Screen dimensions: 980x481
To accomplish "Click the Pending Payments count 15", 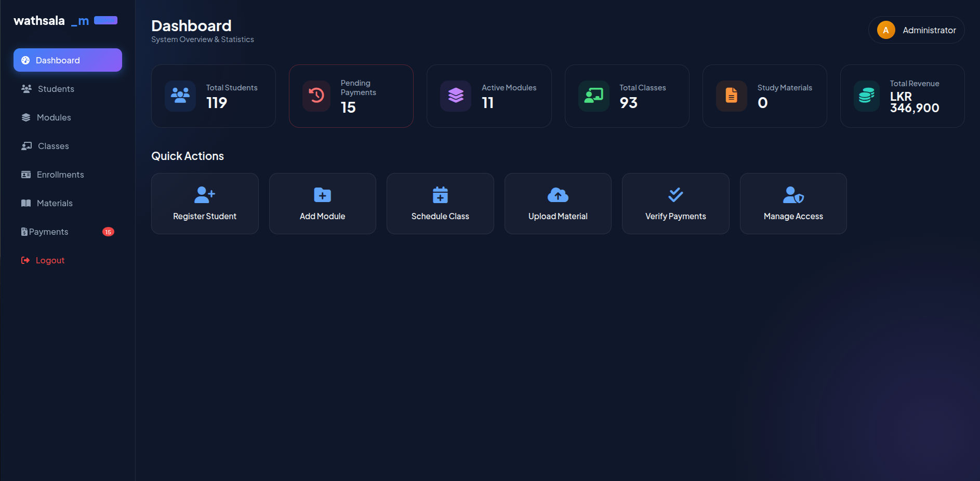I will click(x=348, y=108).
